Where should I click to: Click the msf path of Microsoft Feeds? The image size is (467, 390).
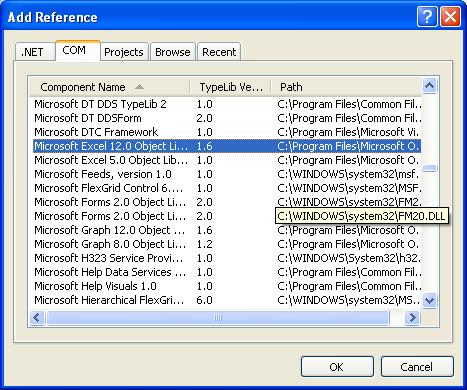click(x=348, y=174)
